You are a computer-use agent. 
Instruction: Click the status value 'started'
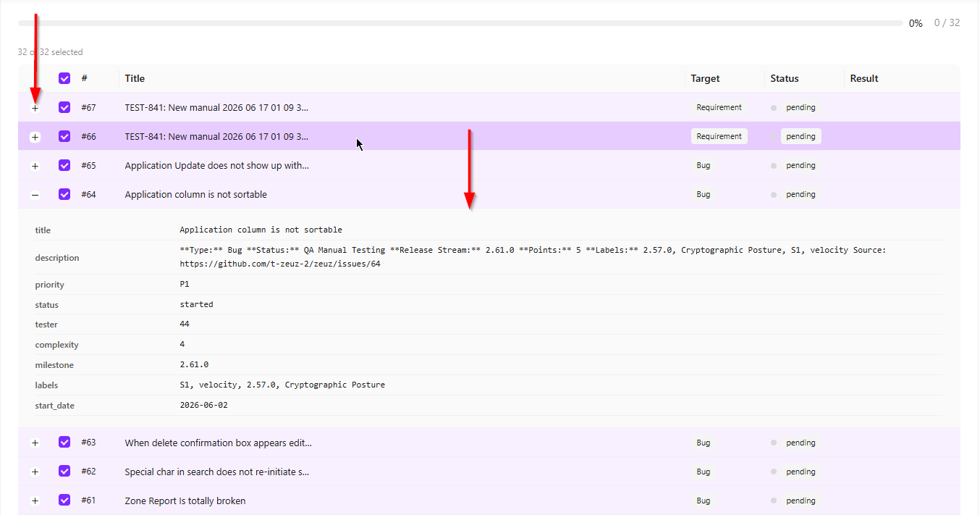[x=196, y=304]
